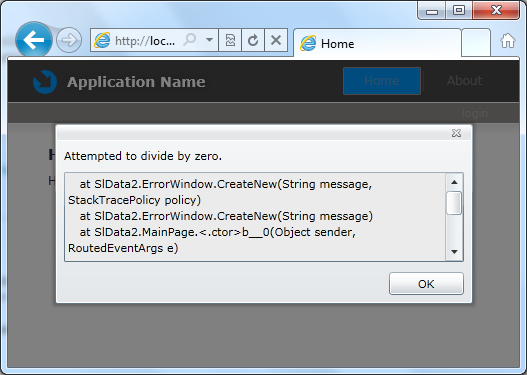Screen dimensions: 527x375
Task: Click the stack trace scrollbar thumb
Action: [x=454, y=203]
